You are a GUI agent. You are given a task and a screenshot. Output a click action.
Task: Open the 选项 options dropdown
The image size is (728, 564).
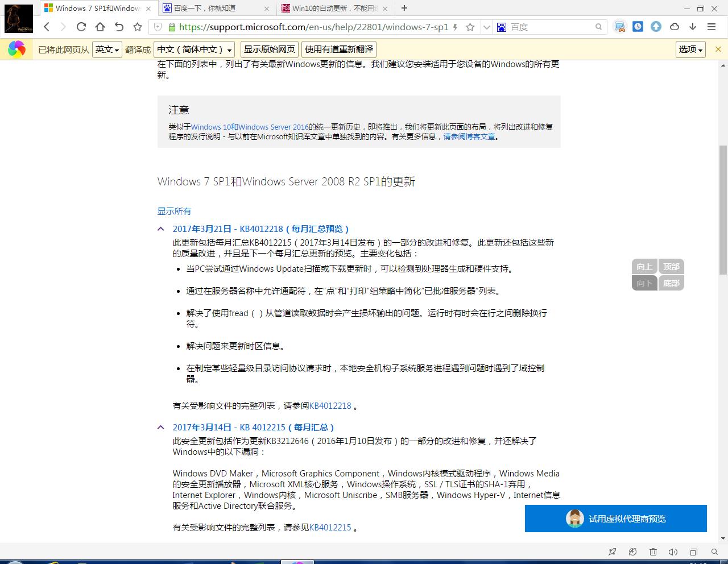[x=690, y=49]
